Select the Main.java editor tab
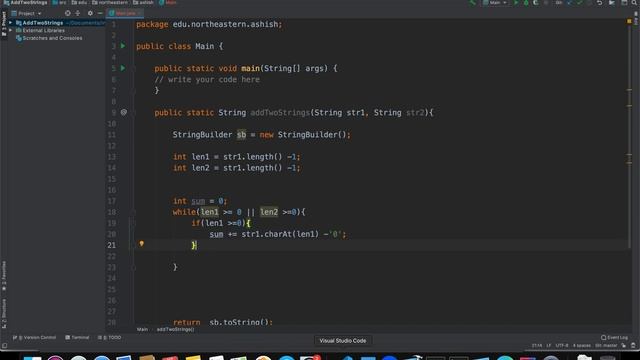The image size is (640, 360). tap(125, 13)
